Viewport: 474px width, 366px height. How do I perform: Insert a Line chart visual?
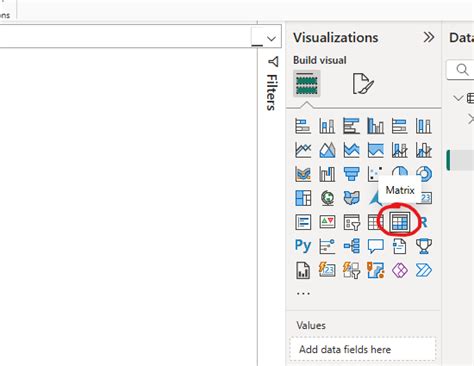click(303, 150)
